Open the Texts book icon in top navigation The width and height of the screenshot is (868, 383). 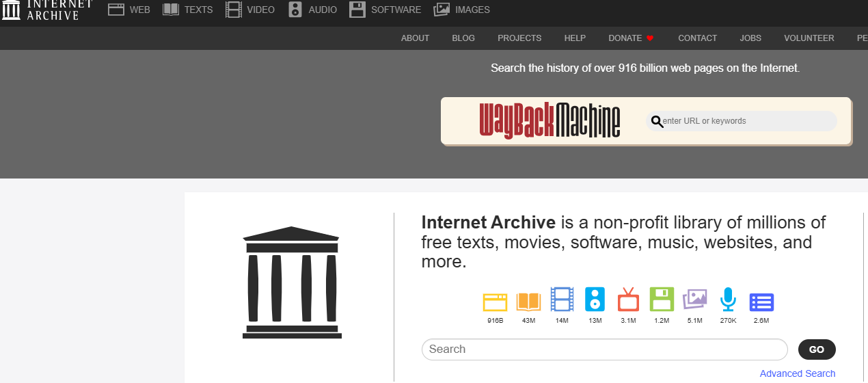tap(170, 10)
